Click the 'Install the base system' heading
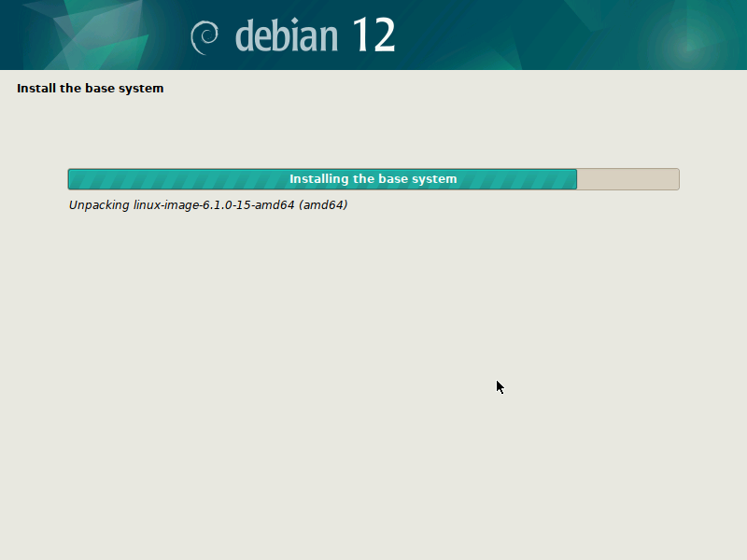 click(x=90, y=88)
